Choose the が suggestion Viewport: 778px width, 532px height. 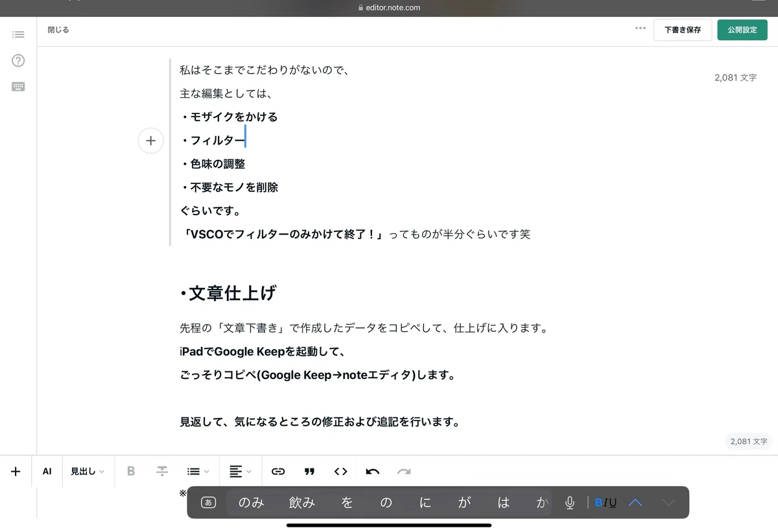point(464,502)
